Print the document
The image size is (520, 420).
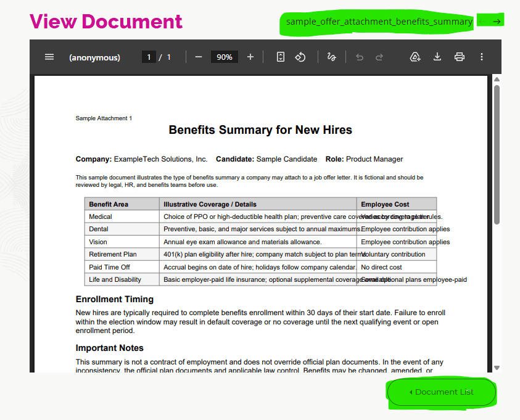click(460, 57)
